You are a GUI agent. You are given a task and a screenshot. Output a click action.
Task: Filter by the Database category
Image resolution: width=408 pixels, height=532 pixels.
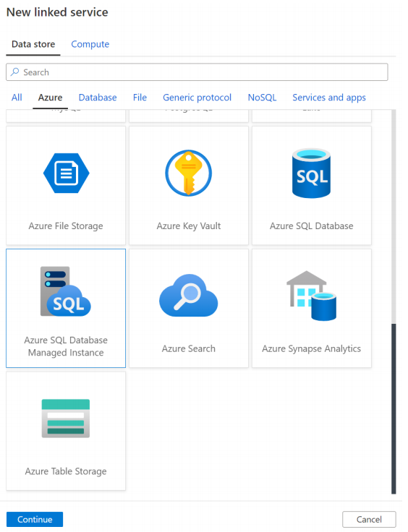98,98
